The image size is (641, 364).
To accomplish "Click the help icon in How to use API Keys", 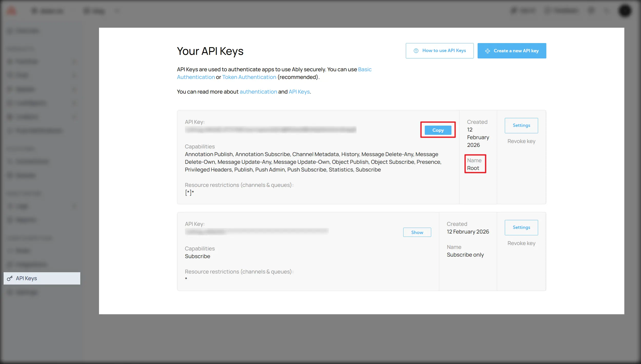I will pos(416,51).
